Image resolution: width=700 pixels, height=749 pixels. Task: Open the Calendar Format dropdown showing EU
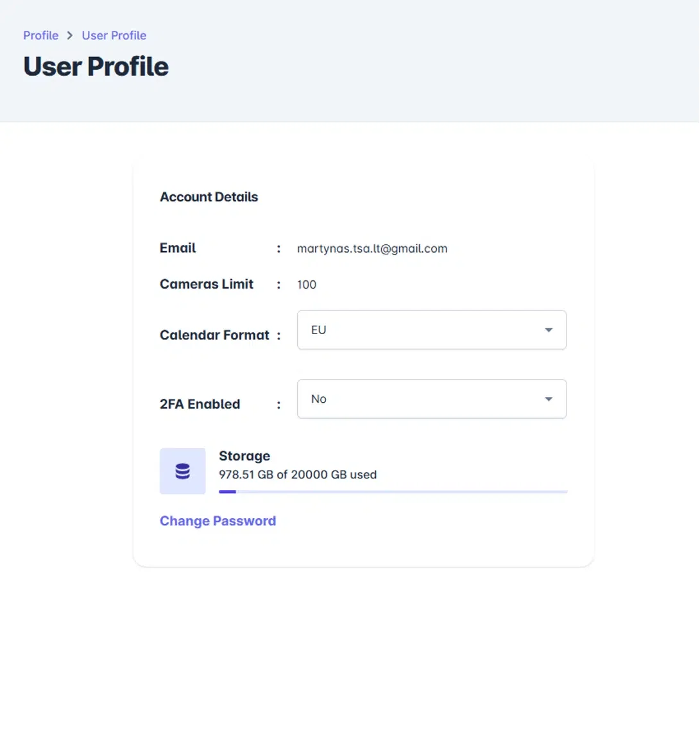coord(417,330)
